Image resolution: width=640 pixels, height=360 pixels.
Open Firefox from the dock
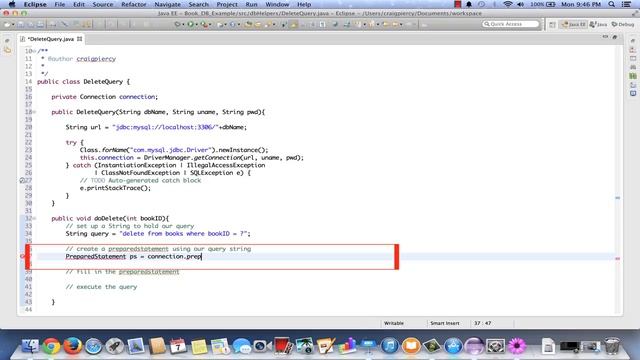[x=72, y=346]
